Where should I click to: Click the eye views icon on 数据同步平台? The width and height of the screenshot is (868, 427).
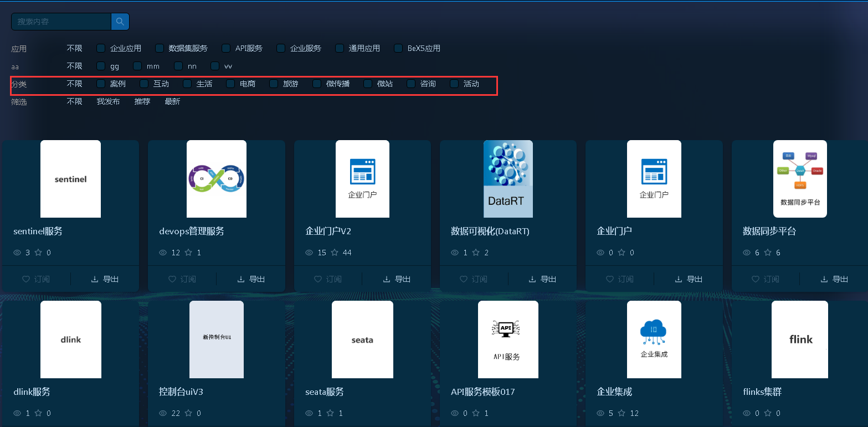pos(747,253)
